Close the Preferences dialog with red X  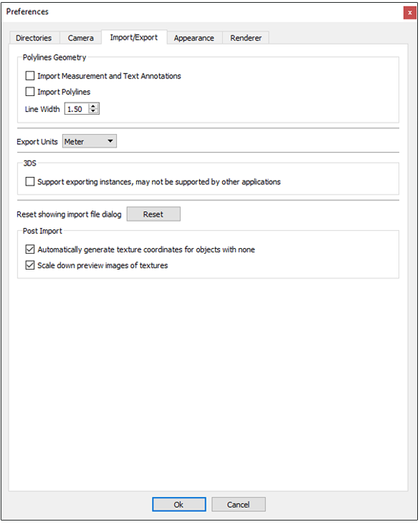tap(410, 12)
